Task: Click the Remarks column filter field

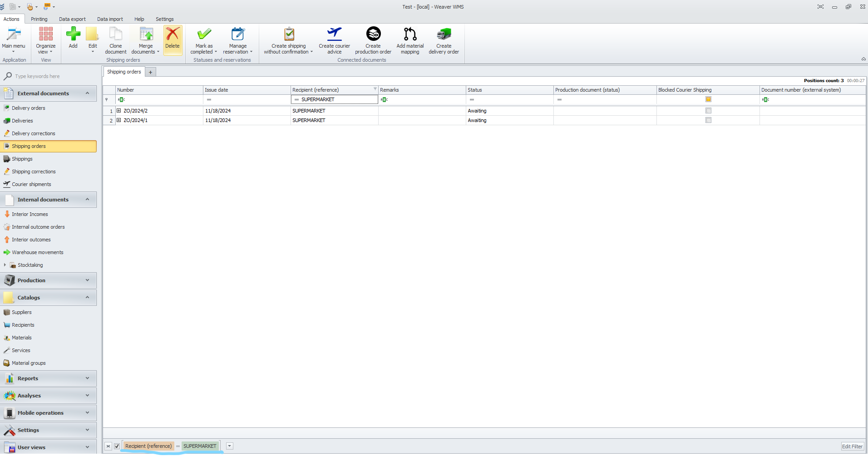Action: point(422,99)
